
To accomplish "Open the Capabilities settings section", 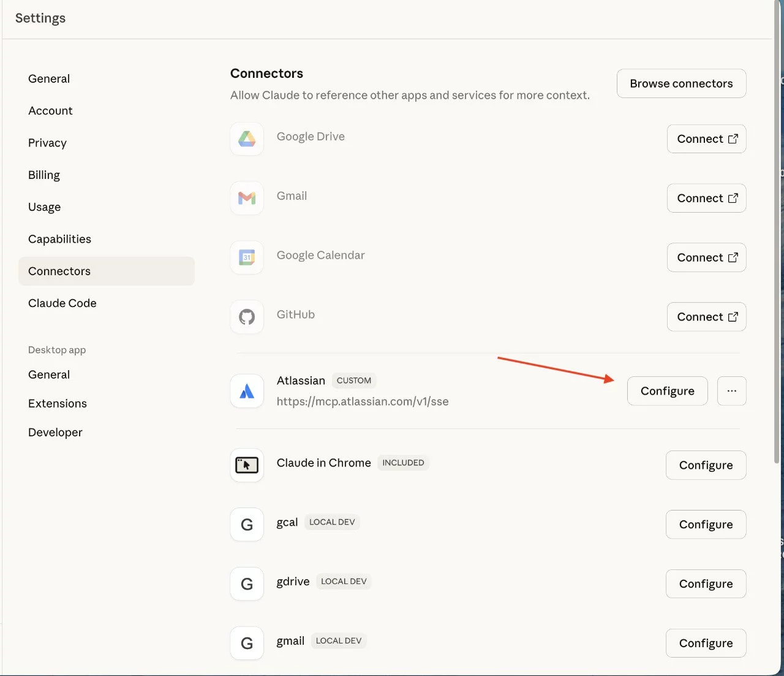I will (x=59, y=239).
